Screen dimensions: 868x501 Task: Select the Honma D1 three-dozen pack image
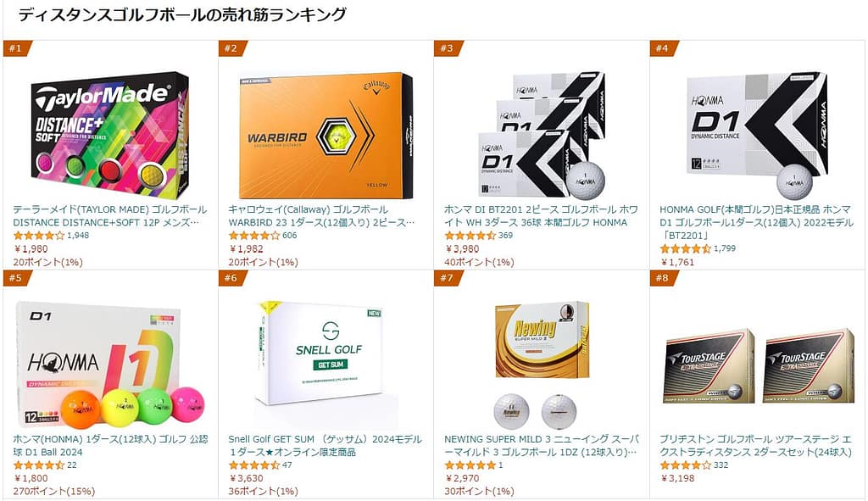pyautogui.click(x=542, y=135)
